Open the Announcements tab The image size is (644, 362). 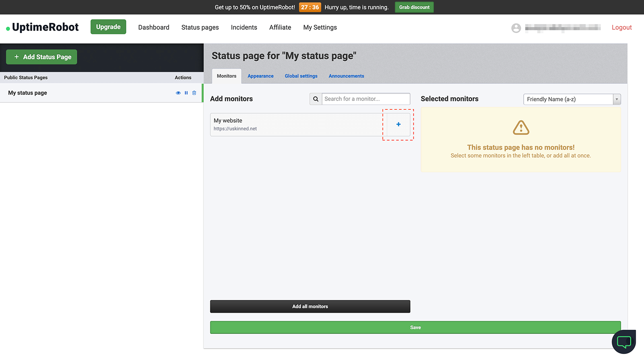click(x=346, y=76)
